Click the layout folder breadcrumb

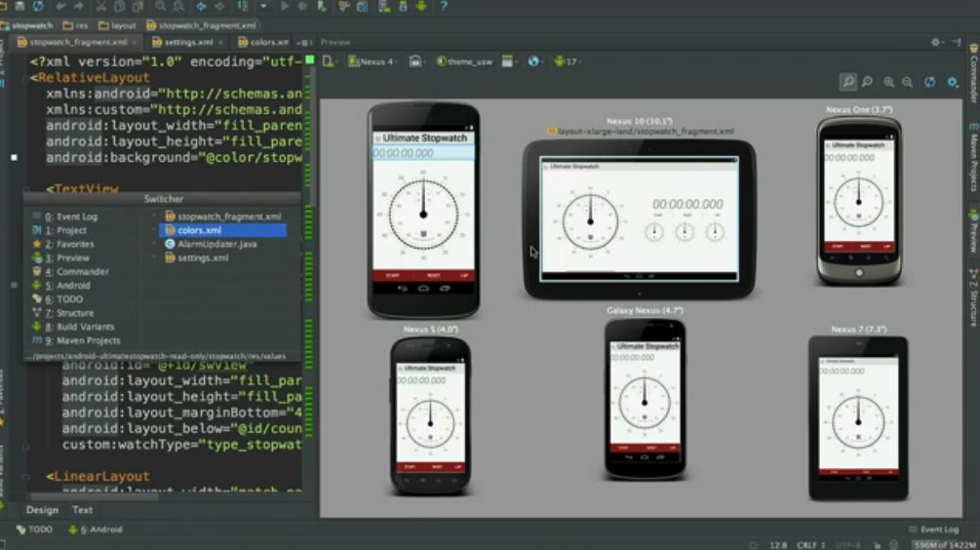coord(117,25)
